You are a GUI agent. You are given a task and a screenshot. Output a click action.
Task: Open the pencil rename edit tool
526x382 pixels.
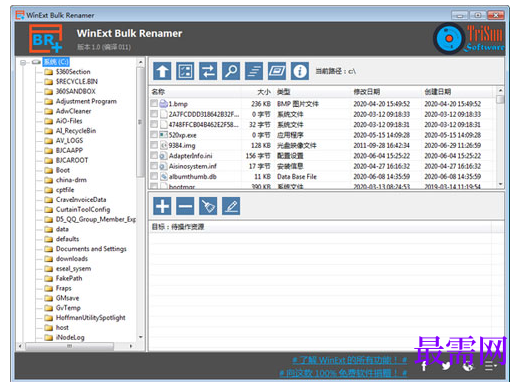231,206
